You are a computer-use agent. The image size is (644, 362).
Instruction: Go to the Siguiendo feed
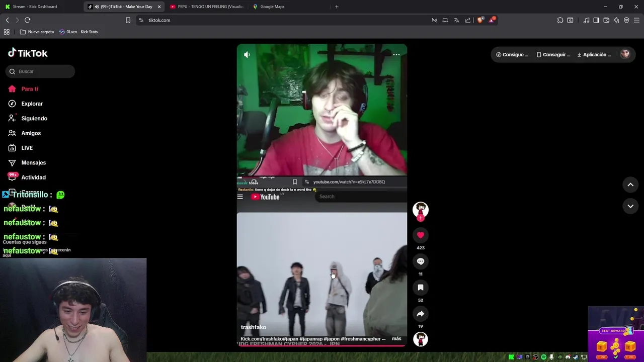point(28,118)
